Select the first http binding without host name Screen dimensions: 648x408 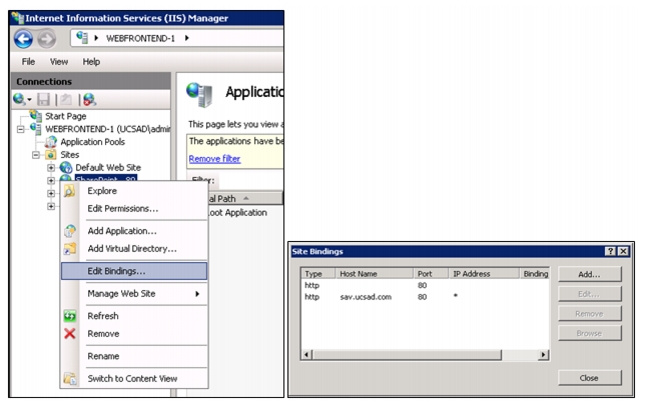pos(425,285)
